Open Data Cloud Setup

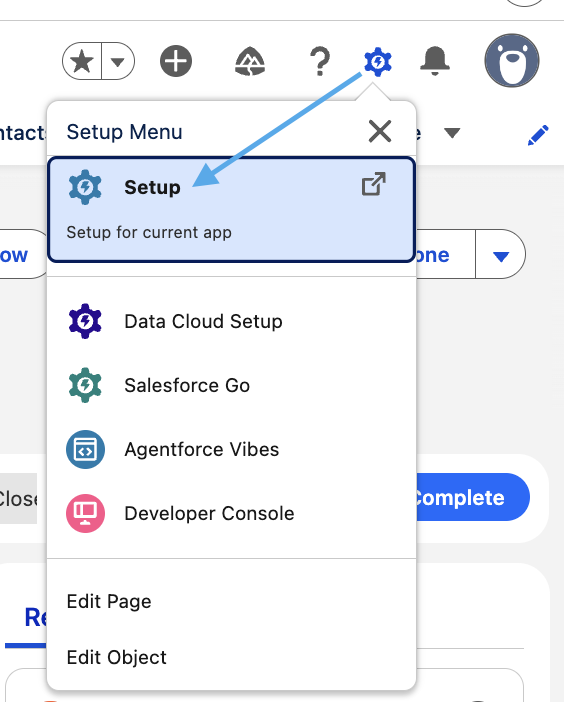coord(231,321)
